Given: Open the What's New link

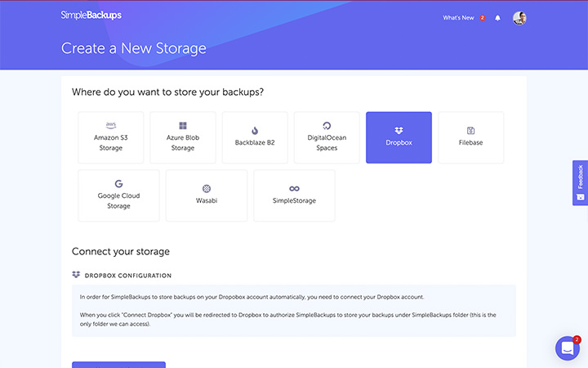Looking at the screenshot, I should click(x=458, y=18).
